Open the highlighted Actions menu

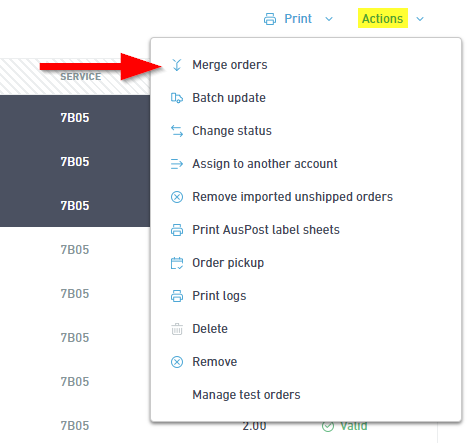coord(383,18)
